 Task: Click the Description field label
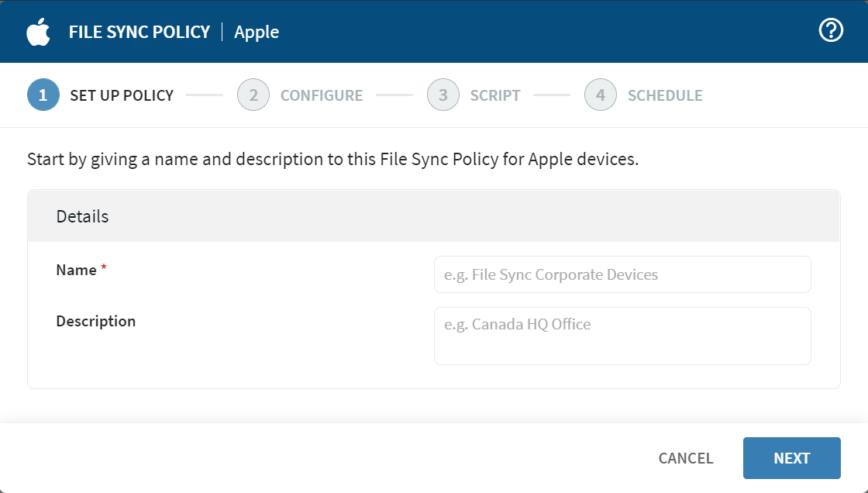pos(95,321)
